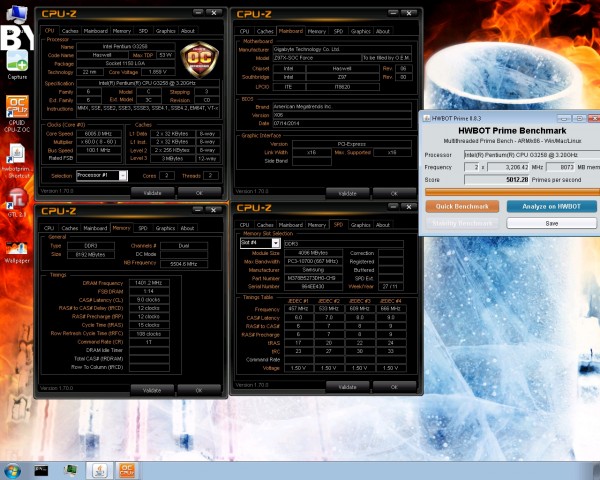Click Save in HWBOT Prime
Viewport: 600px width, 480px height.
coord(551,223)
